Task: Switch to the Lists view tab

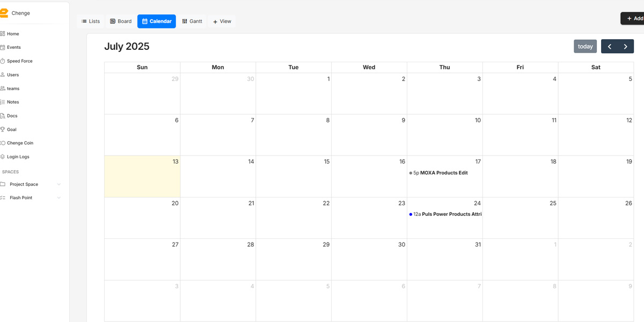Action: pyautogui.click(x=91, y=21)
